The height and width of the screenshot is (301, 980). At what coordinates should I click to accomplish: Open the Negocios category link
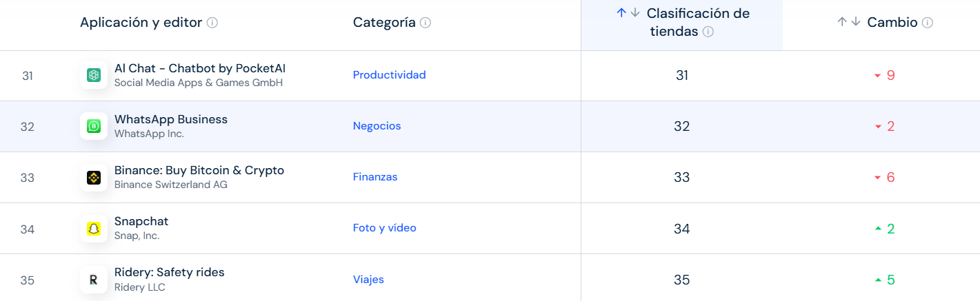[x=377, y=126]
